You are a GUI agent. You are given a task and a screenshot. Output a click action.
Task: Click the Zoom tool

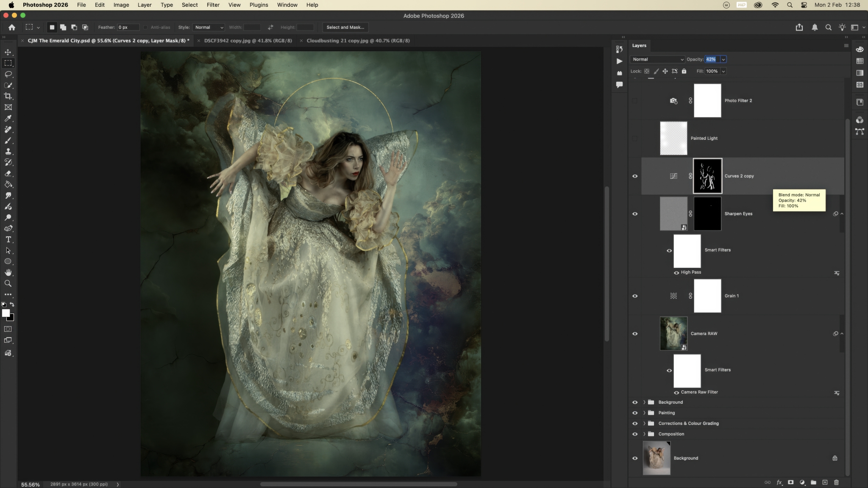point(8,283)
